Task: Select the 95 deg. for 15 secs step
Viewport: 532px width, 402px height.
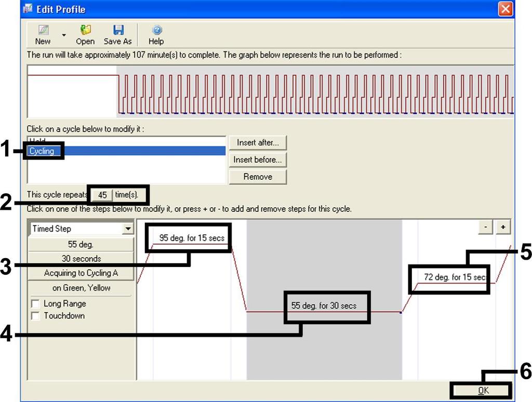Action: tap(192, 238)
